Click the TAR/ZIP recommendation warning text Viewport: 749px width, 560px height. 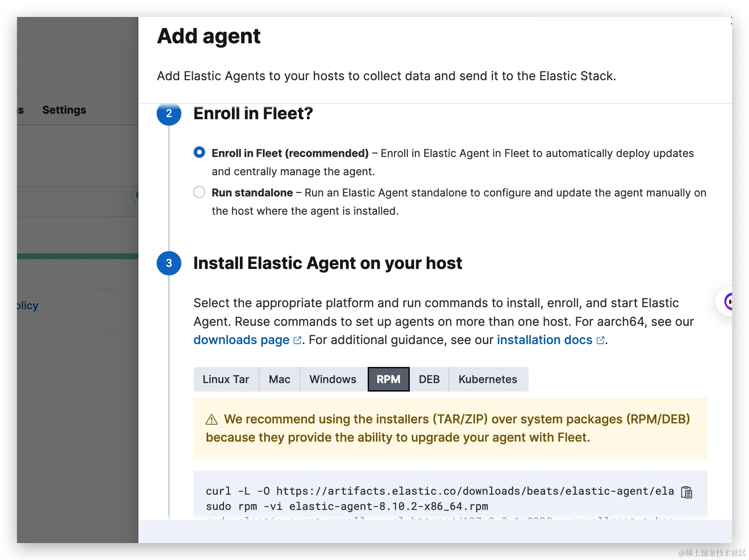(x=448, y=428)
